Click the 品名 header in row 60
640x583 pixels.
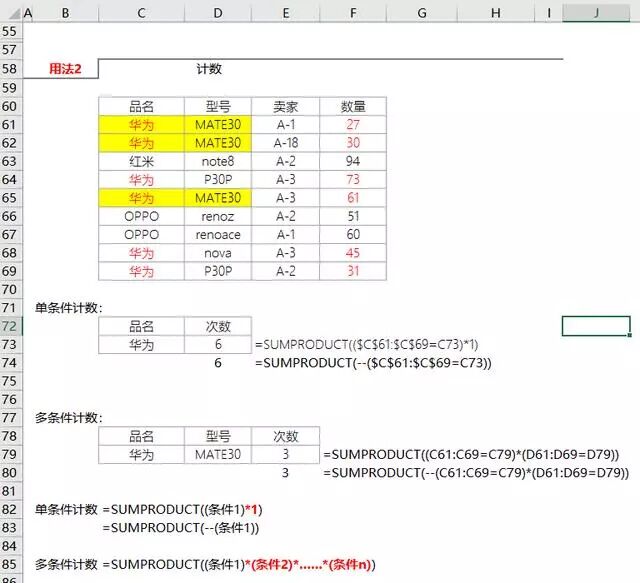point(141,107)
